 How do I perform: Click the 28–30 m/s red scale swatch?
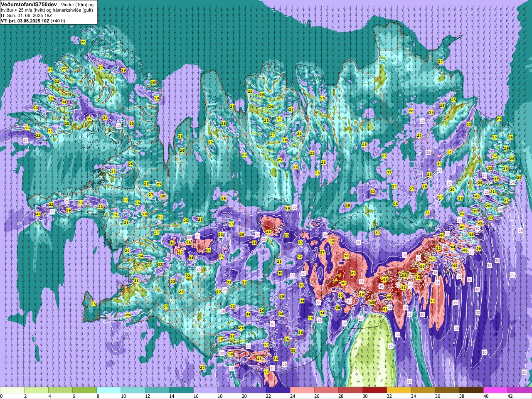click(x=350, y=390)
